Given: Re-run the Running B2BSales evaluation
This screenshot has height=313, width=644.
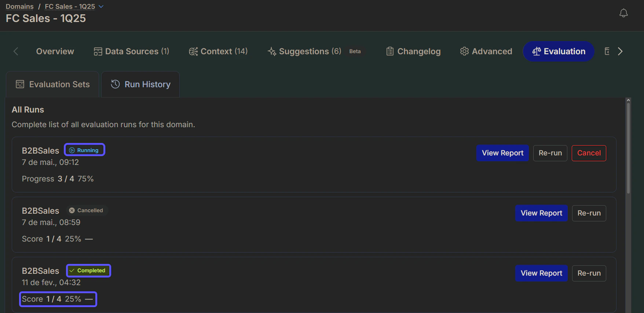Looking at the screenshot, I should click(x=550, y=153).
